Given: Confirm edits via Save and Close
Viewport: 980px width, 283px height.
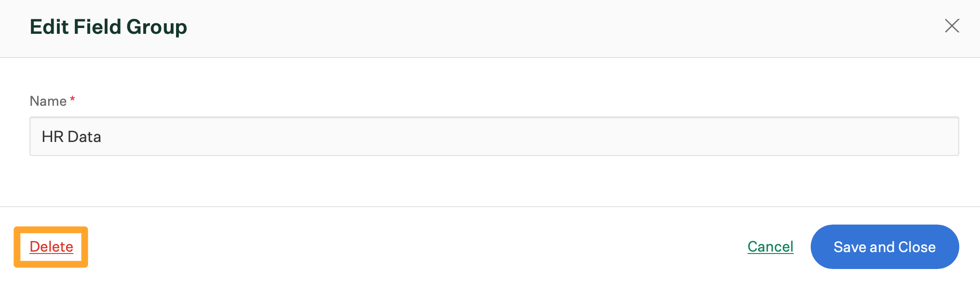Looking at the screenshot, I should (885, 247).
